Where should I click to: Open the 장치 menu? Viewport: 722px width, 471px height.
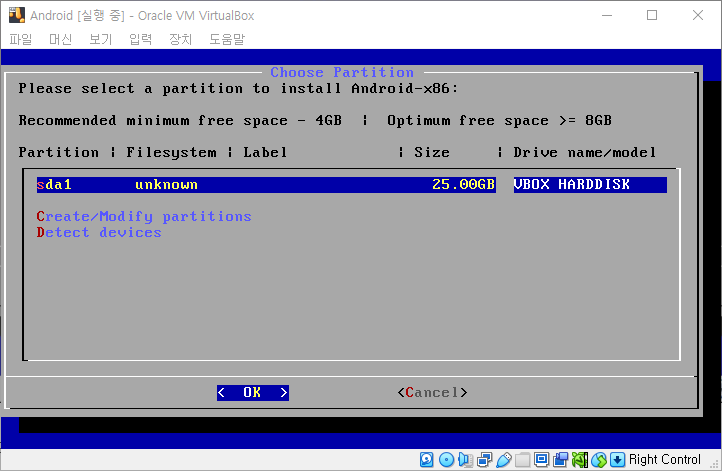click(180, 39)
